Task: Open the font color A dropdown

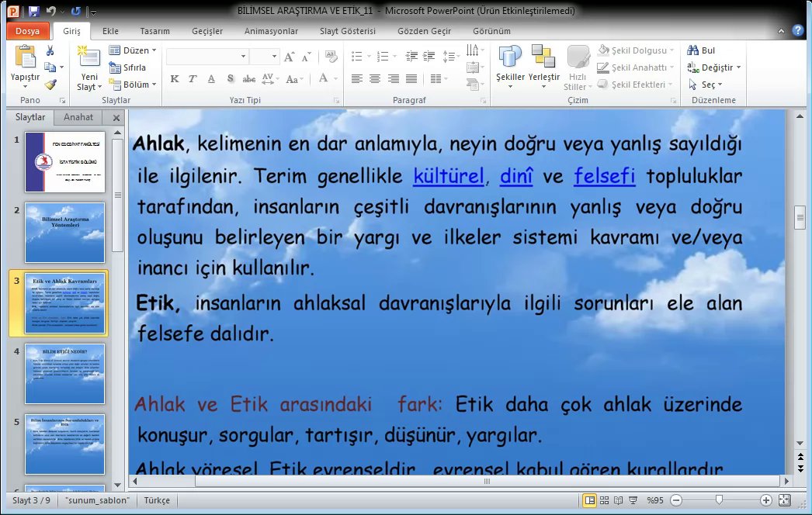Action: click(335, 78)
